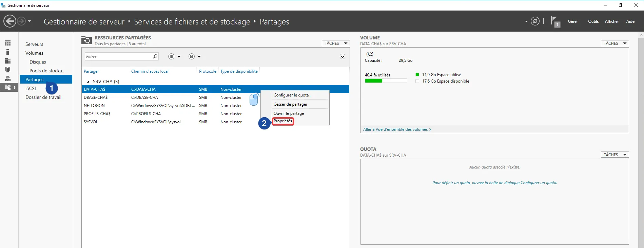Viewport: 644px width, 248px height.
Task: Collapse the SRV-CHA (5) group
Action: [88, 82]
